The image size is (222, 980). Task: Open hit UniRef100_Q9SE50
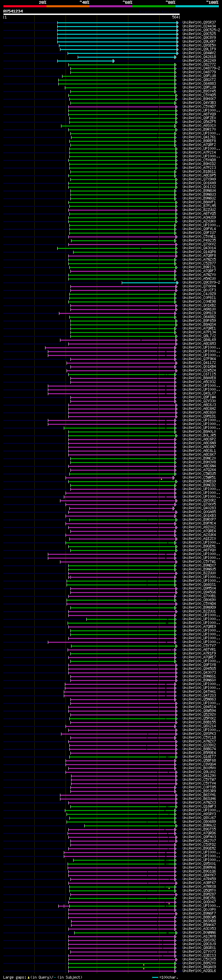(199, 45)
